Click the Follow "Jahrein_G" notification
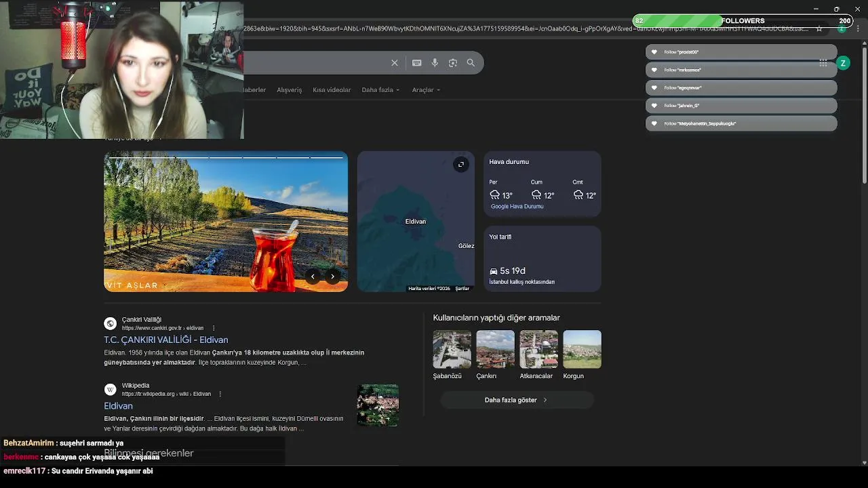 coord(741,106)
